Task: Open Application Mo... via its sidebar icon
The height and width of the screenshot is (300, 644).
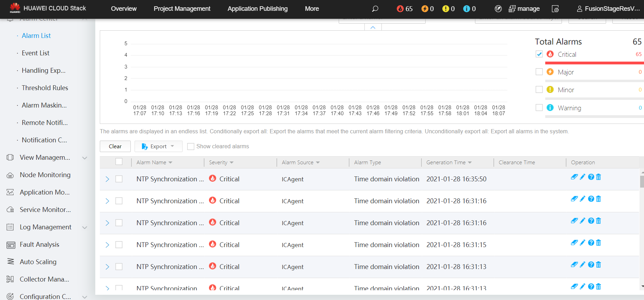Action: point(10,192)
